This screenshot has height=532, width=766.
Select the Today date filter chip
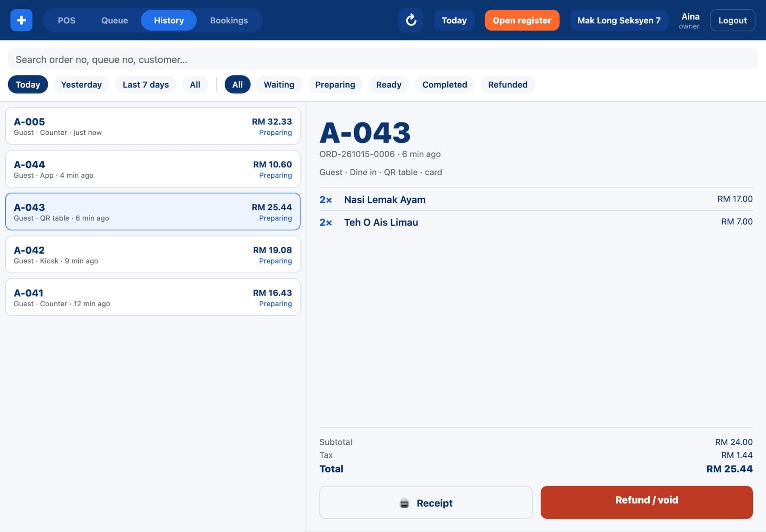click(x=28, y=84)
